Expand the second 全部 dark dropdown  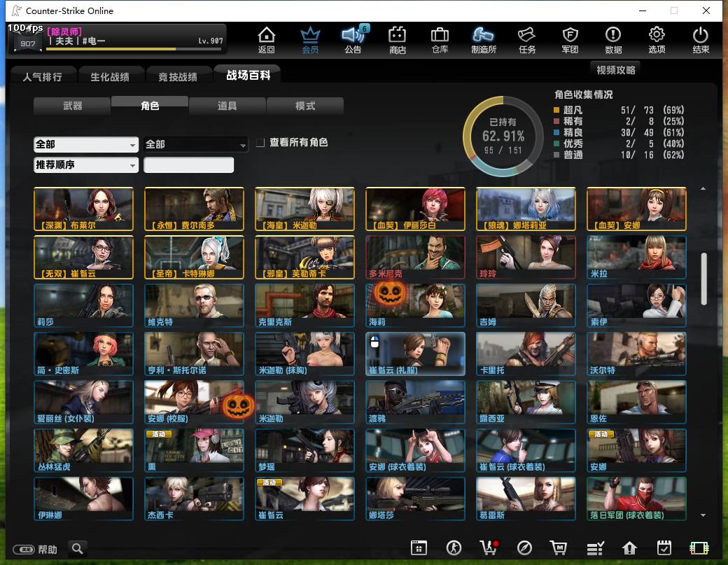195,144
